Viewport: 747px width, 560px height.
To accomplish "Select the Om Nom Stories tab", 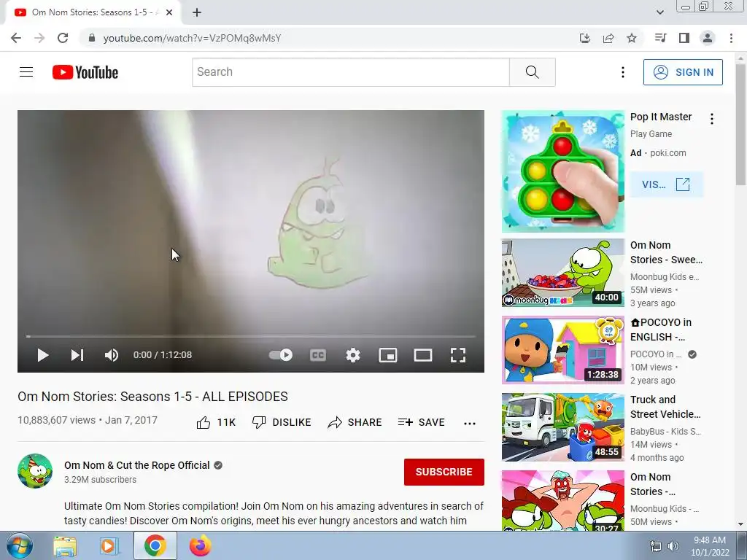I will pyautogui.click(x=93, y=12).
